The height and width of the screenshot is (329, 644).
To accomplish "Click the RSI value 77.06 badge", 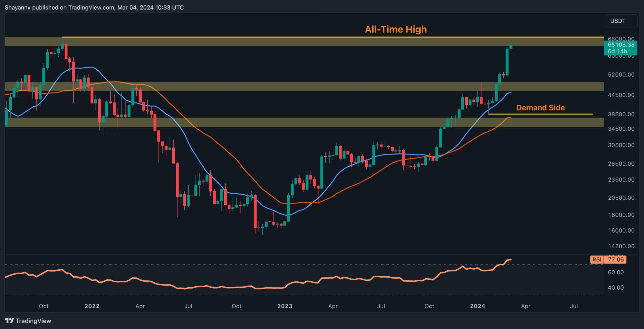I will 615,259.
